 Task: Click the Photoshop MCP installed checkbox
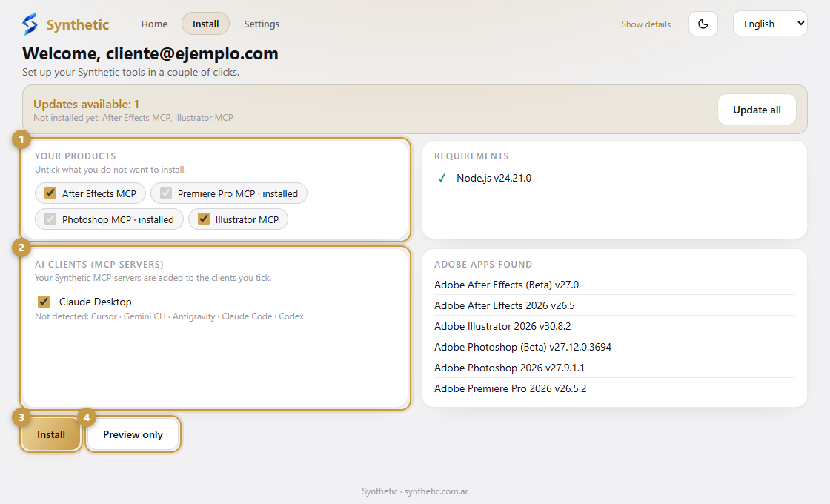[50, 219]
